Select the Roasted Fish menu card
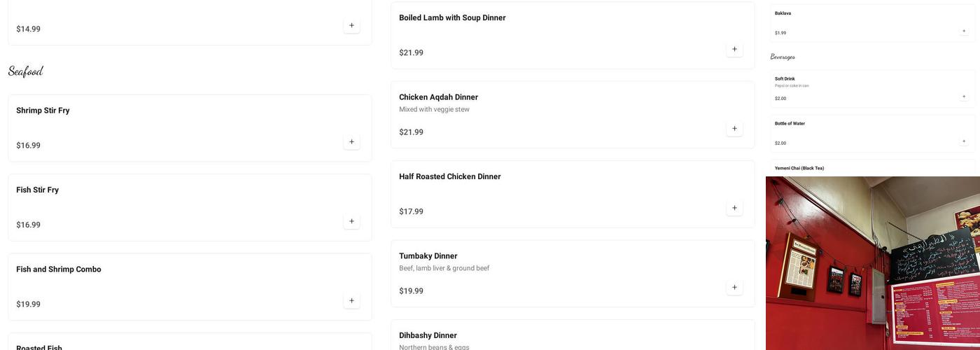 [x=190, y=343]
